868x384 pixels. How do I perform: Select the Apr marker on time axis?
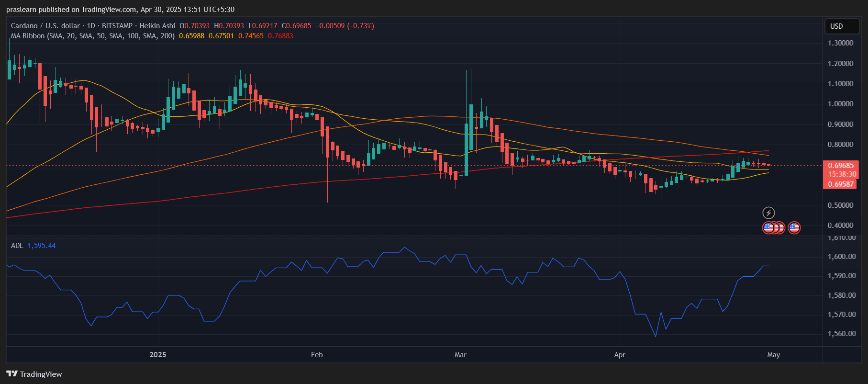[x=620, y=355]
